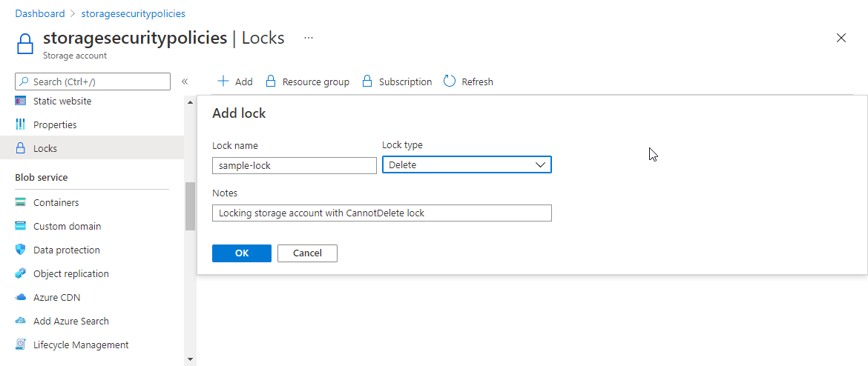This screenshot has width=868, height=366.
Task: Click the Static website icon
Action: coord(21,101)
